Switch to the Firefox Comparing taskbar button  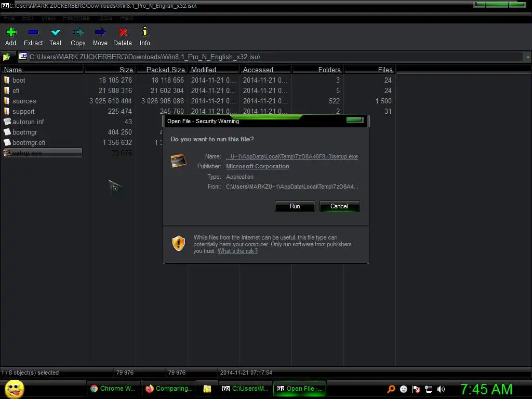click(169, 389)
